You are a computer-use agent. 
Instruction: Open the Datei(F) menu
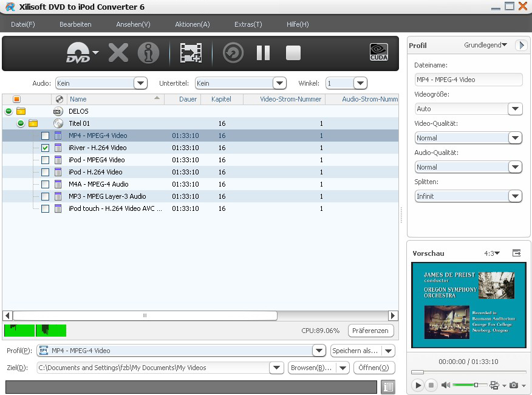tap(22, 24)
